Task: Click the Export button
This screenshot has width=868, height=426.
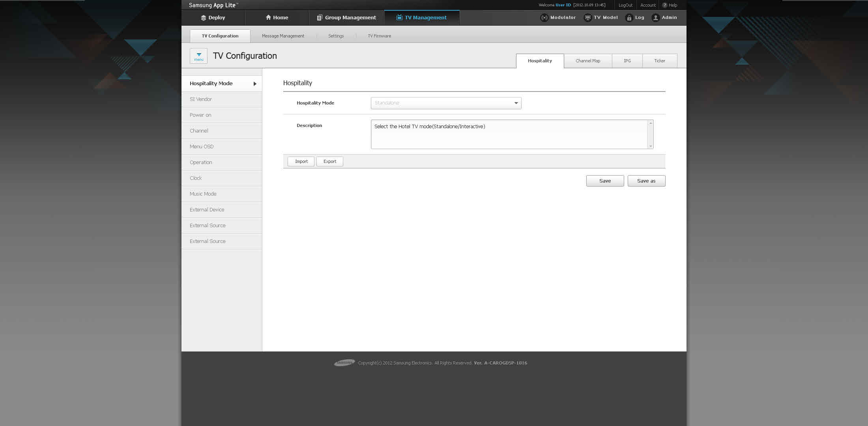Action: (x=330, y=161)
